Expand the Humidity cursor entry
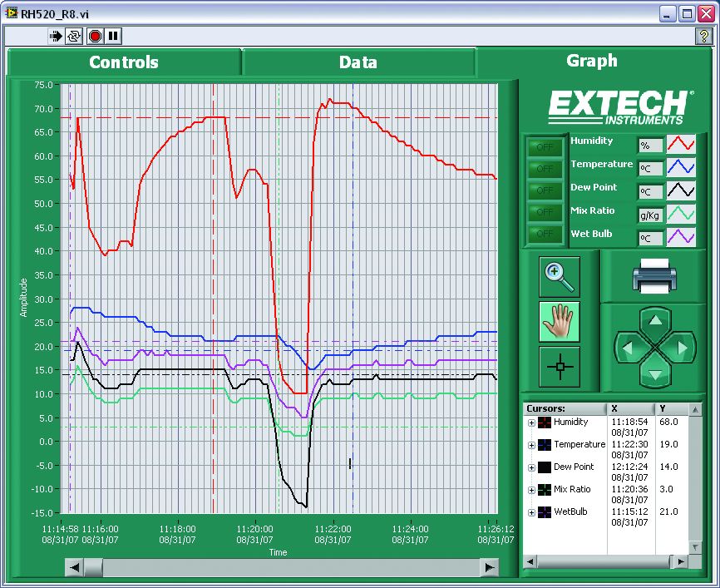 pyautogui.click(x=531, y=422)
